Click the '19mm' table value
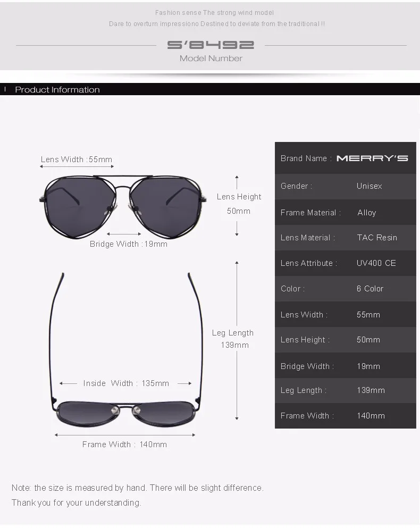 click(368, 366)
